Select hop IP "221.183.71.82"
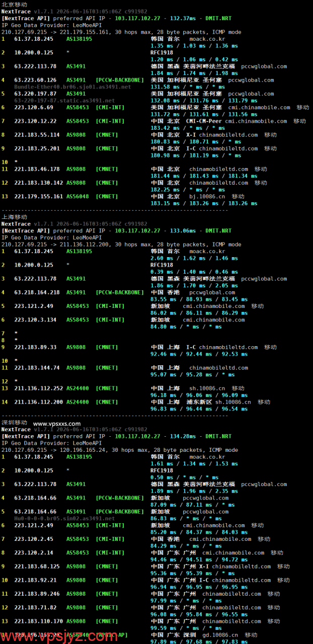The width and height of the screenshot is (313, 644). [35, 607]
